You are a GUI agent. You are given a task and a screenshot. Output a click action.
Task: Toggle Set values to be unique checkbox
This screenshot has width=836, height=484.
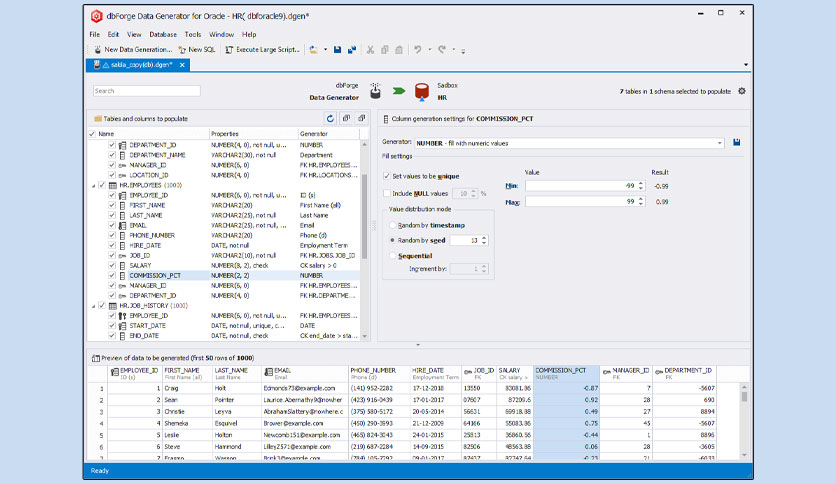tap(387, 176)
